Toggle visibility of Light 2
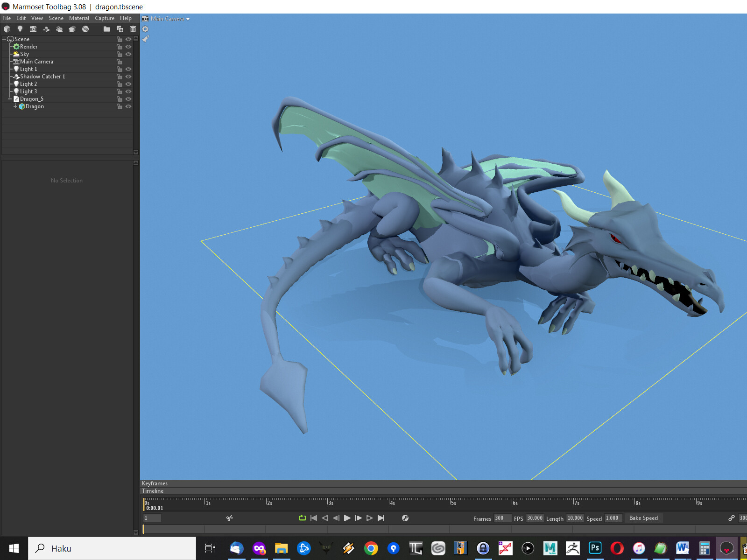 point(128,84)
